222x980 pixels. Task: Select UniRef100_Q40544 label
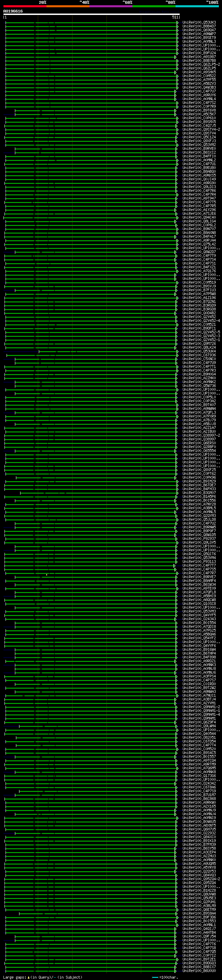coord(199,734)
